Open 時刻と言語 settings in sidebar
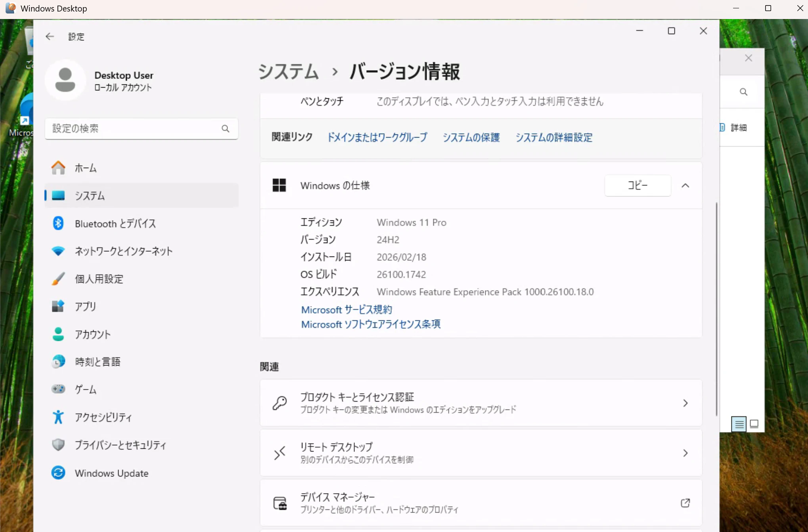This screenshot has height=532, width=808. point(142,362)
